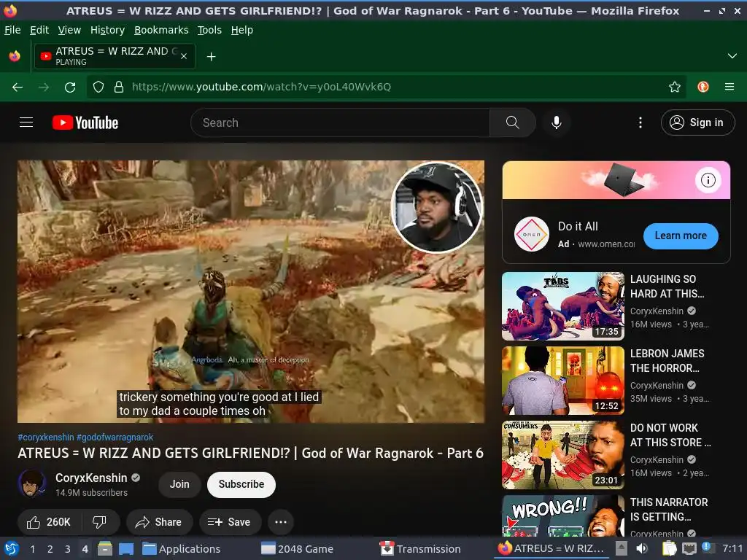Click the search magnifier button
This screenshot has height=560, width=747.
(x=513, y=122)
